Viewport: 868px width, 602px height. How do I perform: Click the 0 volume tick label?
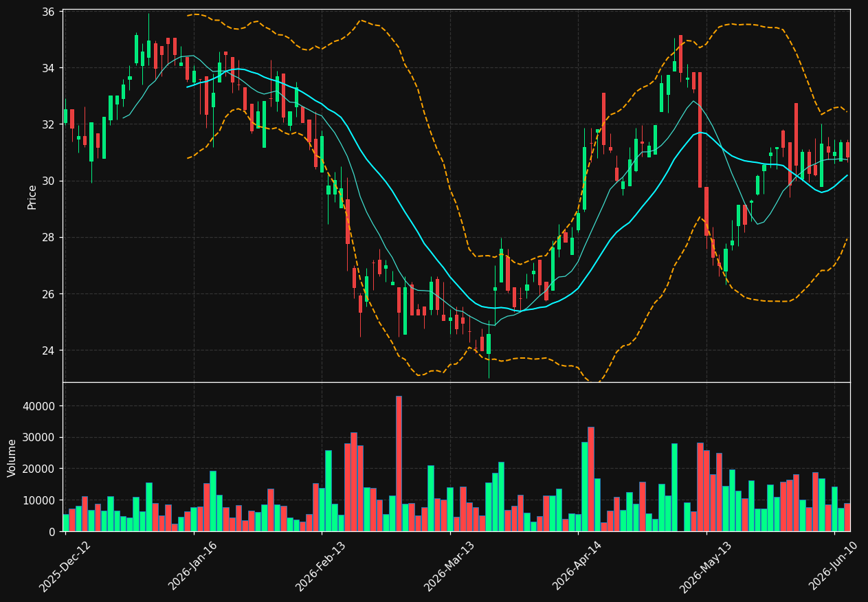point(53,532)
